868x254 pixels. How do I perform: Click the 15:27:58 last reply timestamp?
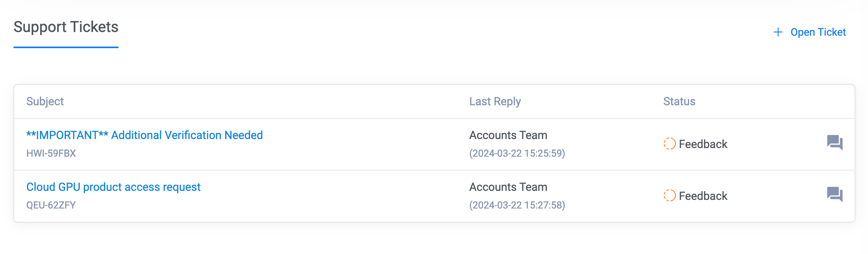517,205
